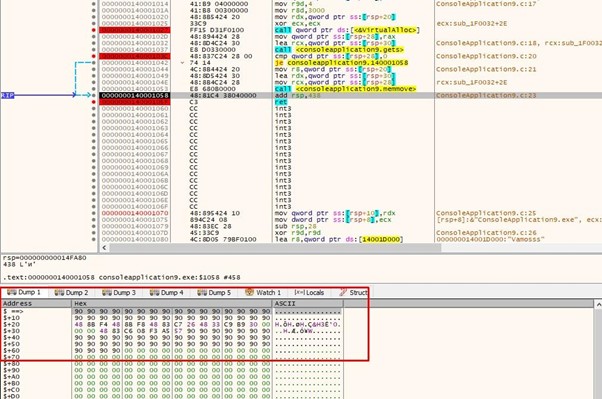Select the call consoleapplication9.gets instruction

point(339,50)
